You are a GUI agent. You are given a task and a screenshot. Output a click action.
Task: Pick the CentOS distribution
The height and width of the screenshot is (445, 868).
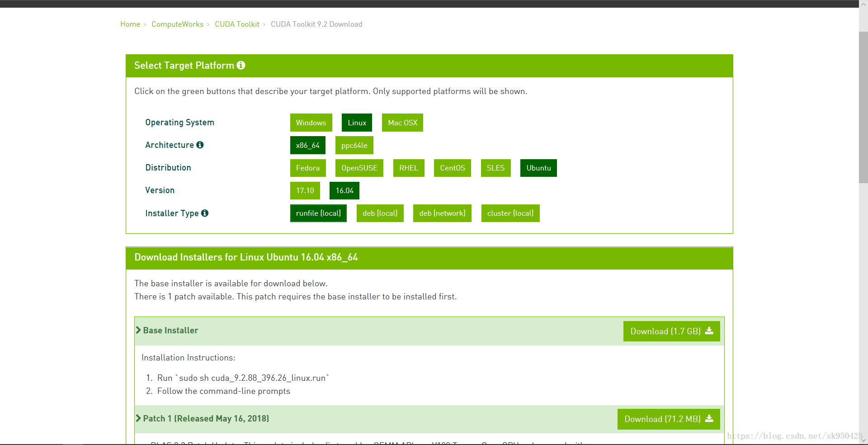click(x=453, y=168)
